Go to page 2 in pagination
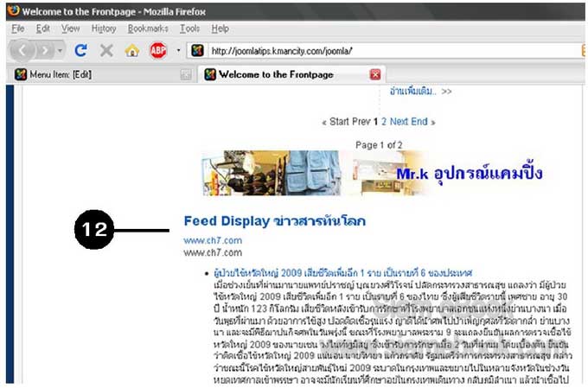The height and width of the screenshot is (388, 588). pyautogui.click(x=384, y=122)
